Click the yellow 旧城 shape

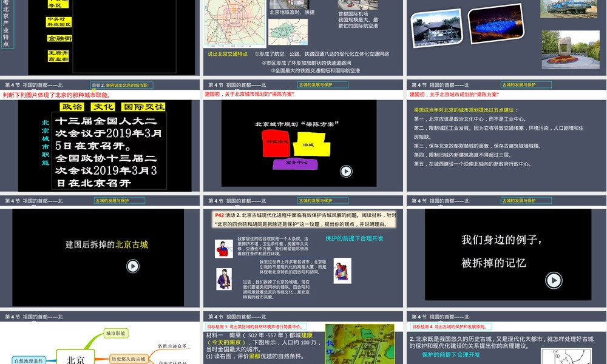pos(311,144)
